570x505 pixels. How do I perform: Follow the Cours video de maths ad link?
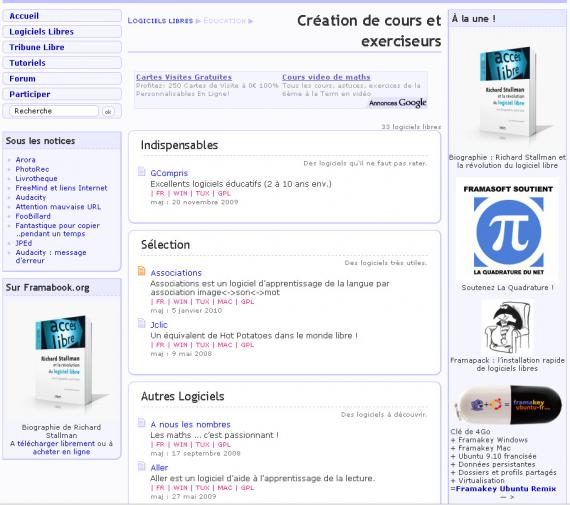326,77
